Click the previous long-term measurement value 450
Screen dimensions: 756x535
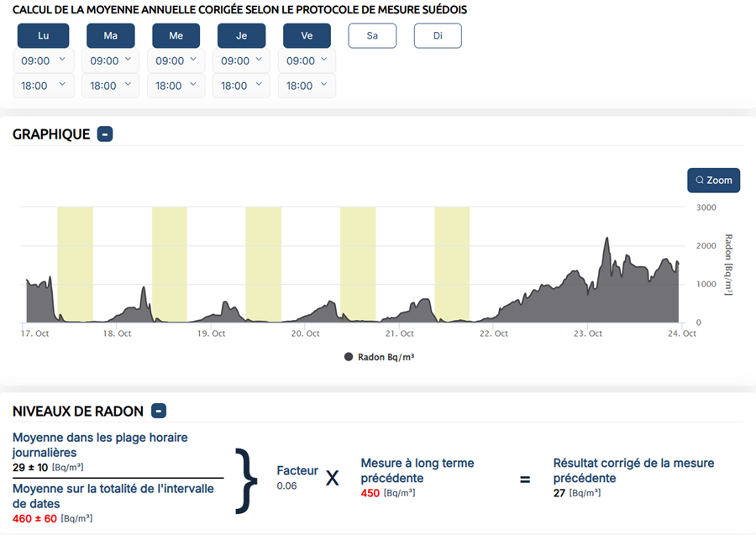(370, 492)
